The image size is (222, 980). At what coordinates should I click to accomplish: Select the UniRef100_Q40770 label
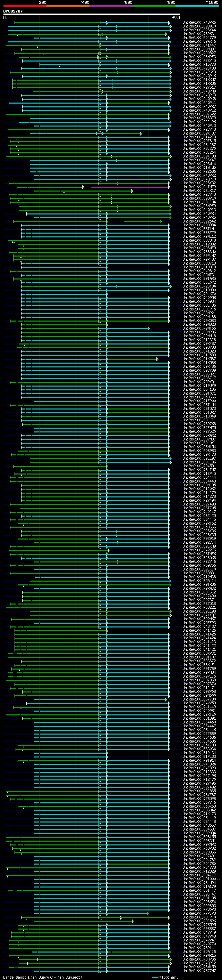click(199, 944)
